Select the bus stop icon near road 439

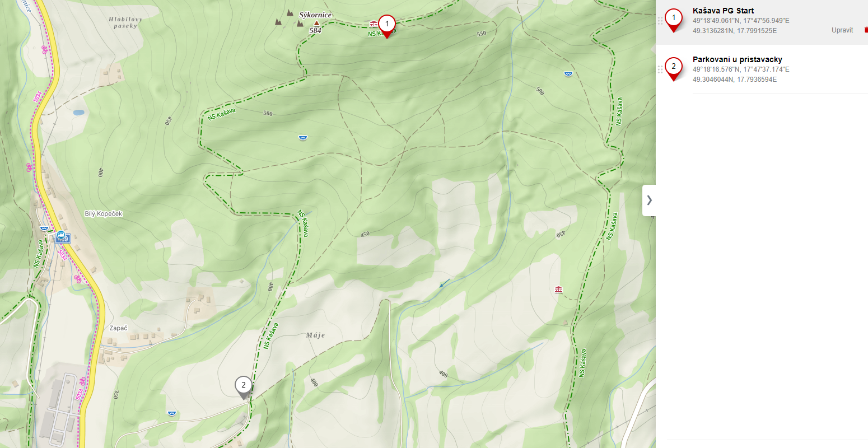61,236
